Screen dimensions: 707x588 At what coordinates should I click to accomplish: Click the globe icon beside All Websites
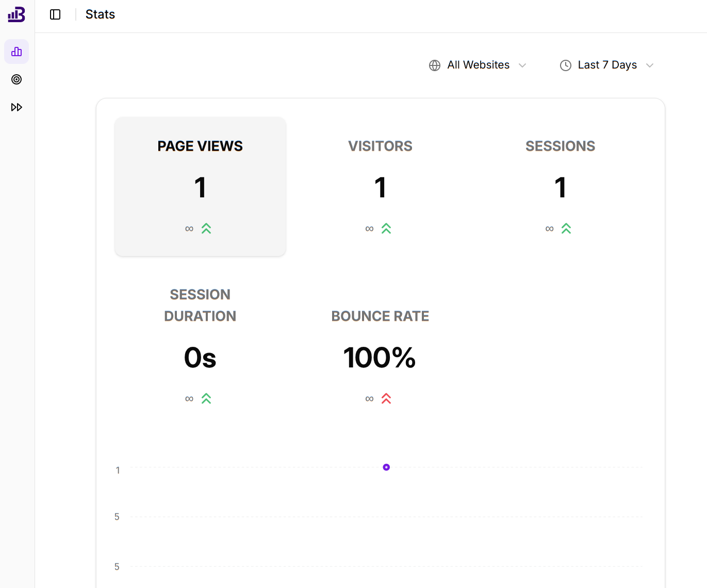(x=435, y=65)
